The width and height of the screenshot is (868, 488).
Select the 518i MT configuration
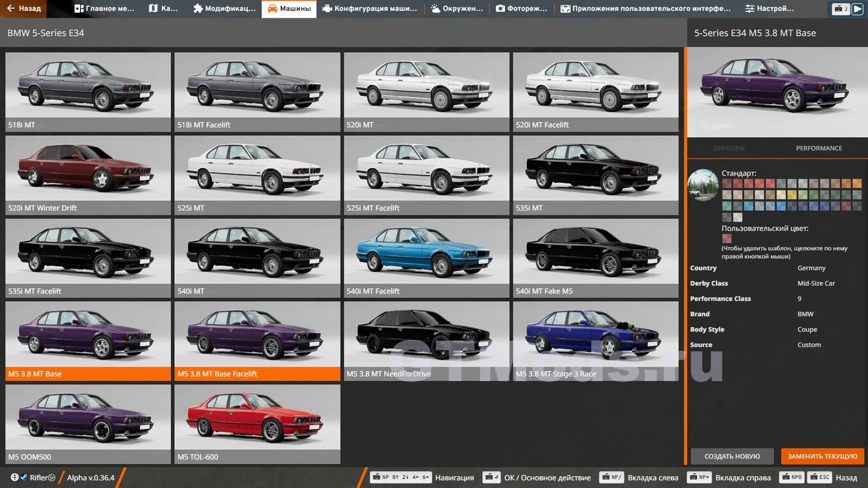point(88,91)
